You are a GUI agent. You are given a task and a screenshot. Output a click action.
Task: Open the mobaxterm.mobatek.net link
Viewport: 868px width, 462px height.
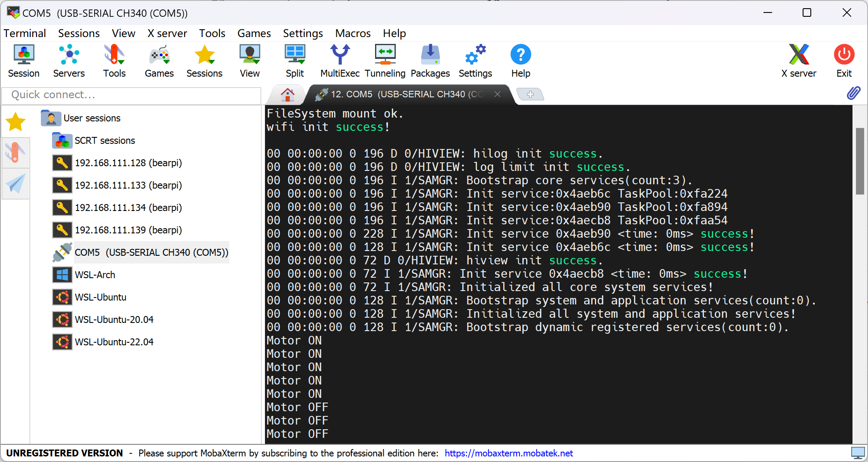[x=508, y=453]
